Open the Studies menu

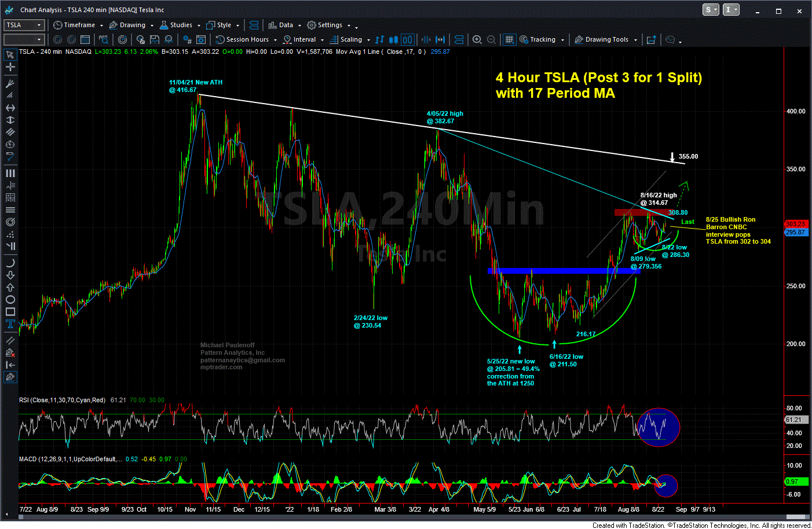[176, 25]
